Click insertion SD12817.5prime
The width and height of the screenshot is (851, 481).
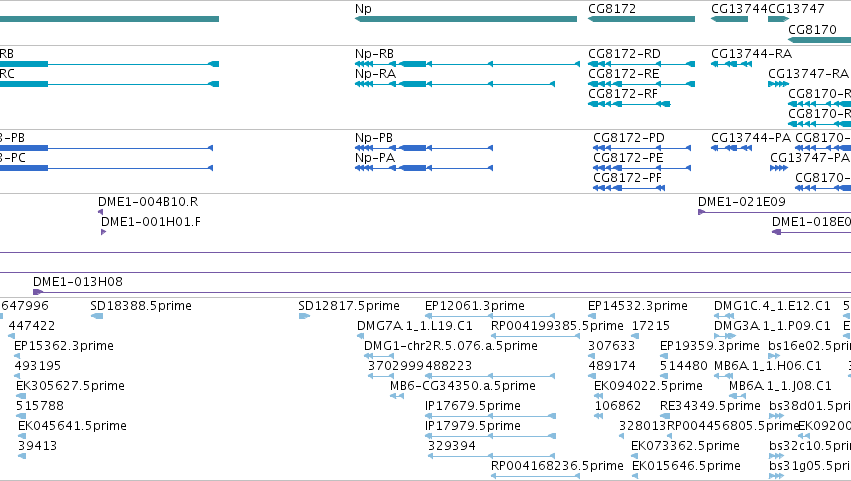[x=348, y=306]
